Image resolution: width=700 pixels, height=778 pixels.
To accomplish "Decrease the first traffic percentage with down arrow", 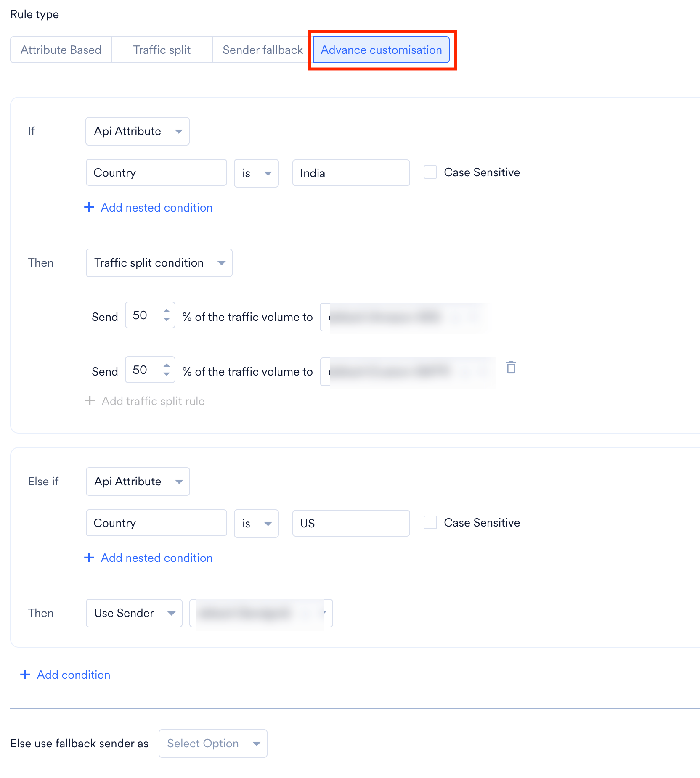I will (167, 320).
